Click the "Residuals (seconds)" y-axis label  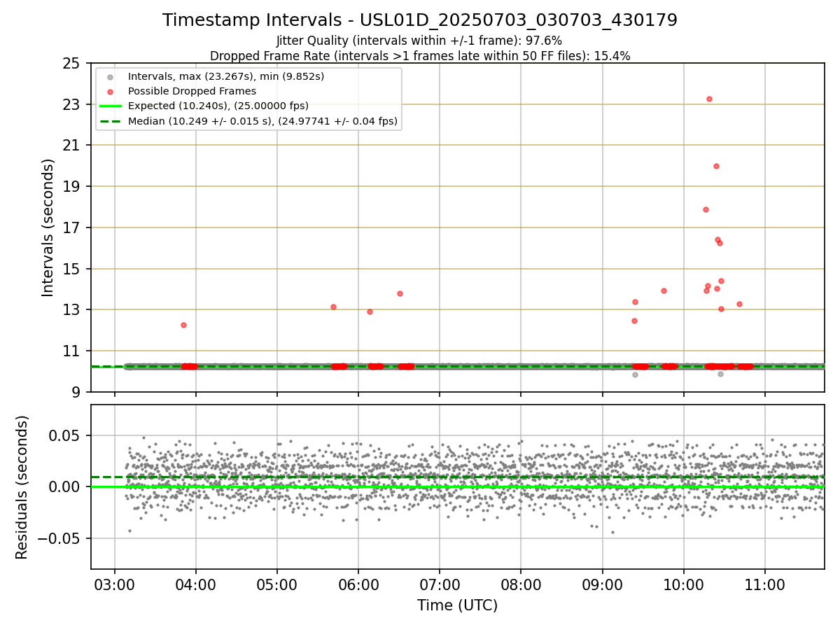(22, 487)
